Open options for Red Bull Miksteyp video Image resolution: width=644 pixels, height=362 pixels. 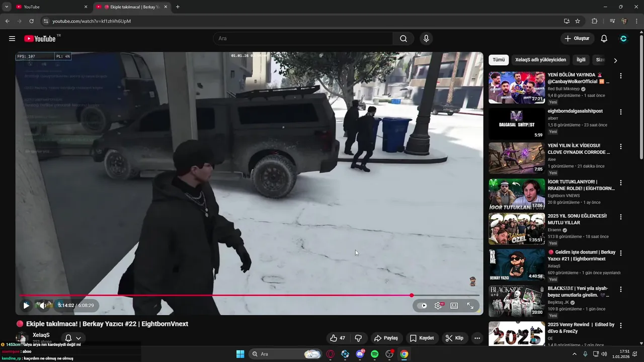point(620,76)
